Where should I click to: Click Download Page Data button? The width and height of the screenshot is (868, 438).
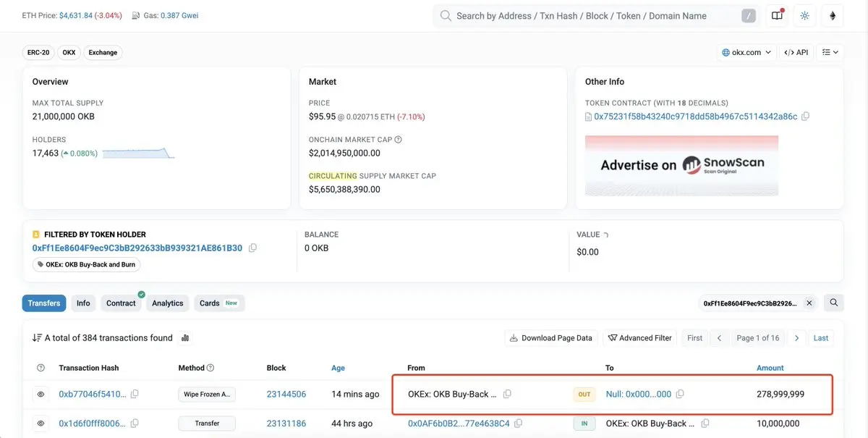pos(550,338)
